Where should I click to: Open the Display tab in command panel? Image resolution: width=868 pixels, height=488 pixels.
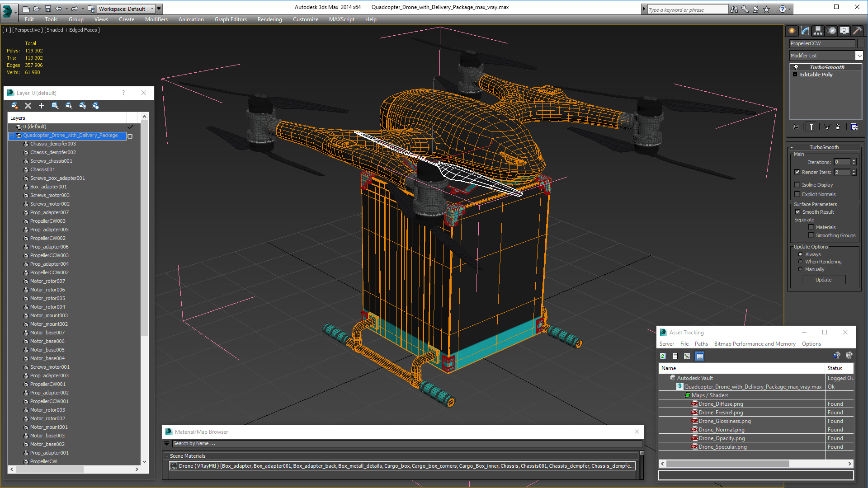pyautogui.click(x=844, y=31)
